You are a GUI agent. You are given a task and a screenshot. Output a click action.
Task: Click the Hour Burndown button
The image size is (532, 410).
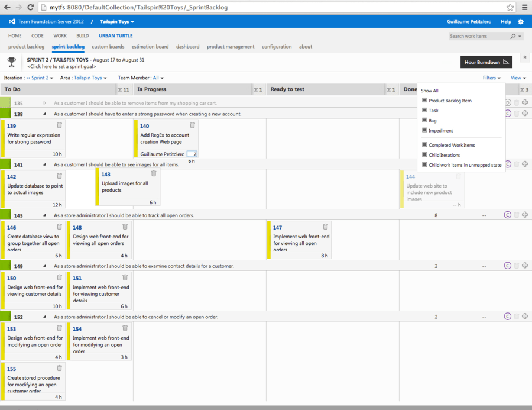pyautogui.click(x=486, y=62)
